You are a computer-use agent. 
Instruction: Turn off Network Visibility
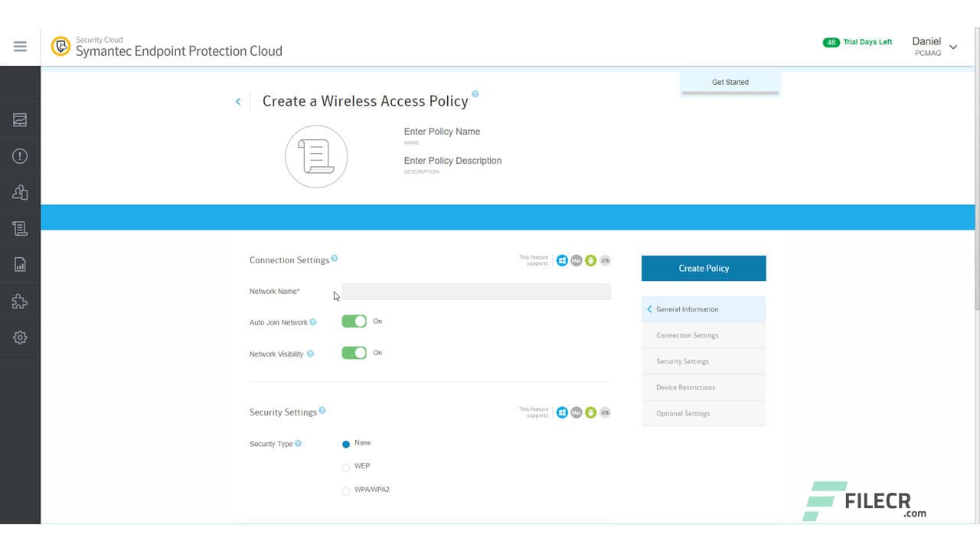click(x=354, y=352)
